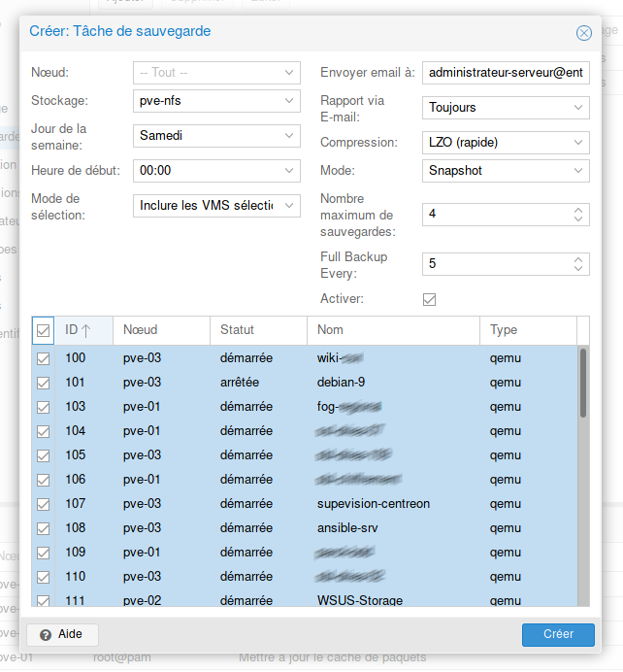Click the Créer button
Image resolution: width=623 pixels, height=672 pixels.
[x=558, y=635]
